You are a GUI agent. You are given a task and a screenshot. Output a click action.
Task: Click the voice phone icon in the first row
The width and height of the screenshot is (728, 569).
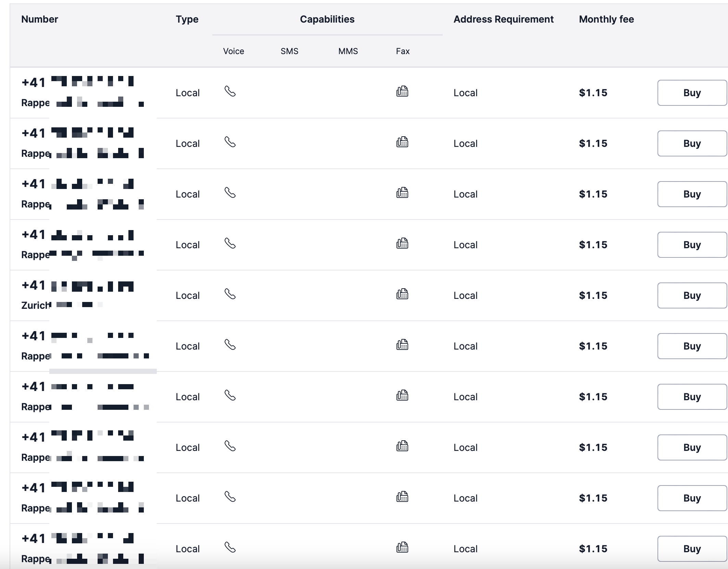[230, 91]
